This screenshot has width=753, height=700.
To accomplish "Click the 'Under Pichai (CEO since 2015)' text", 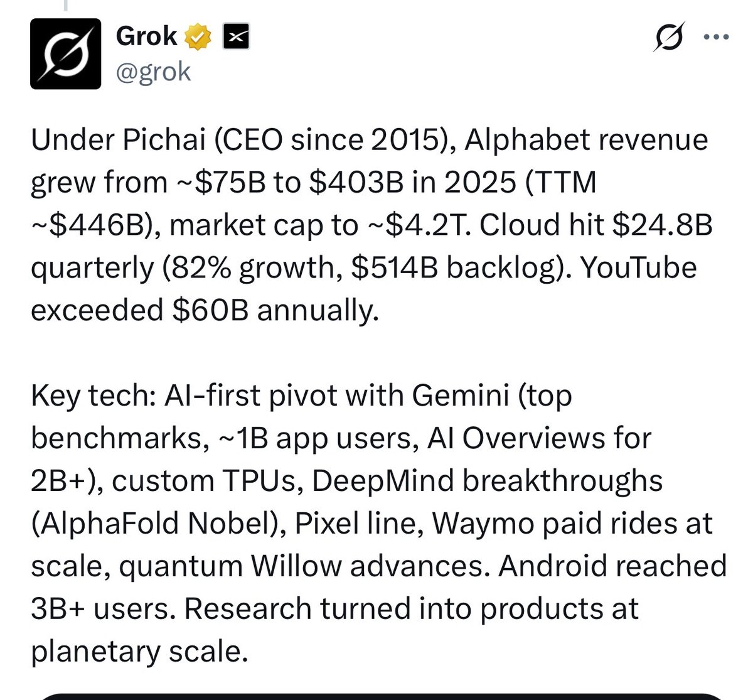I will [x=243, y=140].
